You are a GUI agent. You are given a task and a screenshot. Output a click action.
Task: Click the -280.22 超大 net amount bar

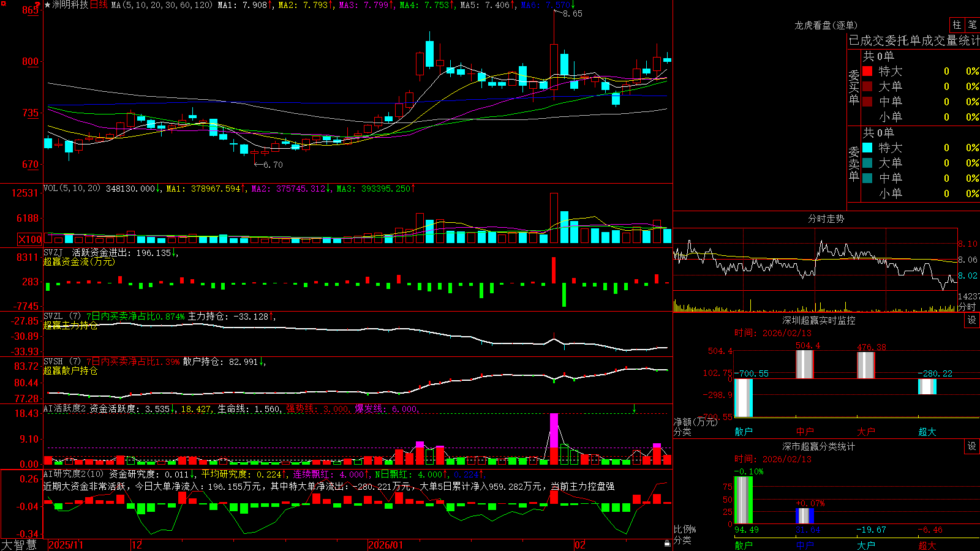(x=927, y=387)
